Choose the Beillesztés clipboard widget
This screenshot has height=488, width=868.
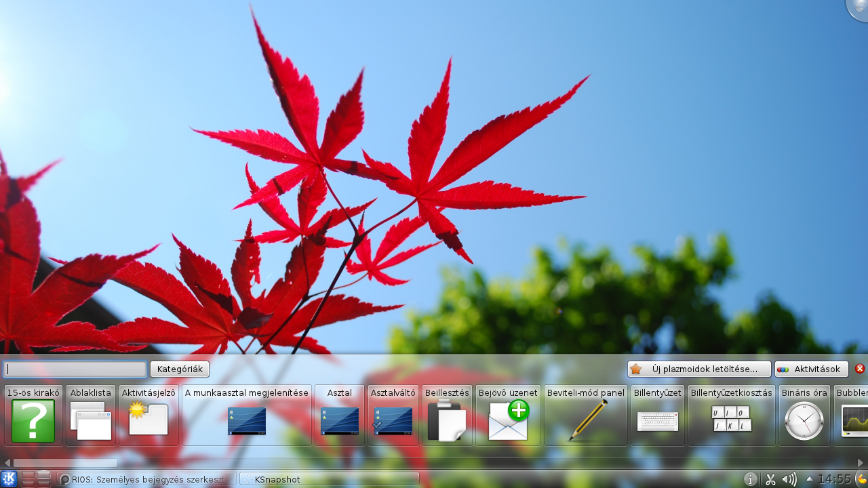[447, 415]
